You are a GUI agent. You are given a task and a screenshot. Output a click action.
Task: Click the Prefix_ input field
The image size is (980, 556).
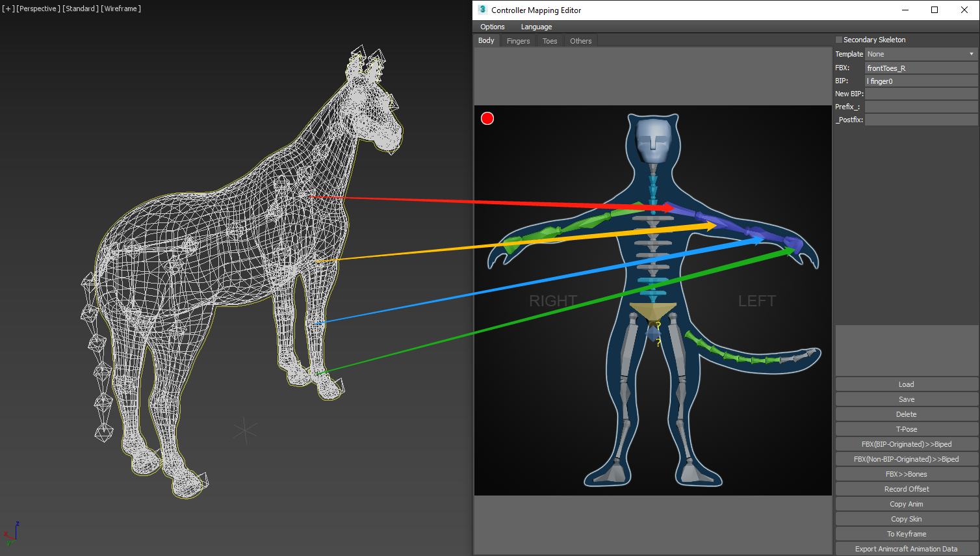pyautogui.click(x=921, y=107)
